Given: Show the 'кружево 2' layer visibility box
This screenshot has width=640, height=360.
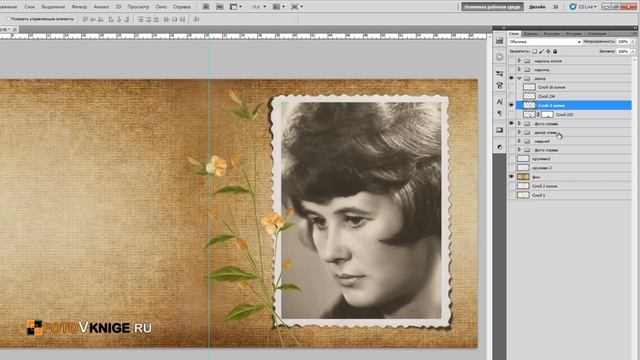Looking at the screenshot, I should pyautogui.click(x=511, y=168).
